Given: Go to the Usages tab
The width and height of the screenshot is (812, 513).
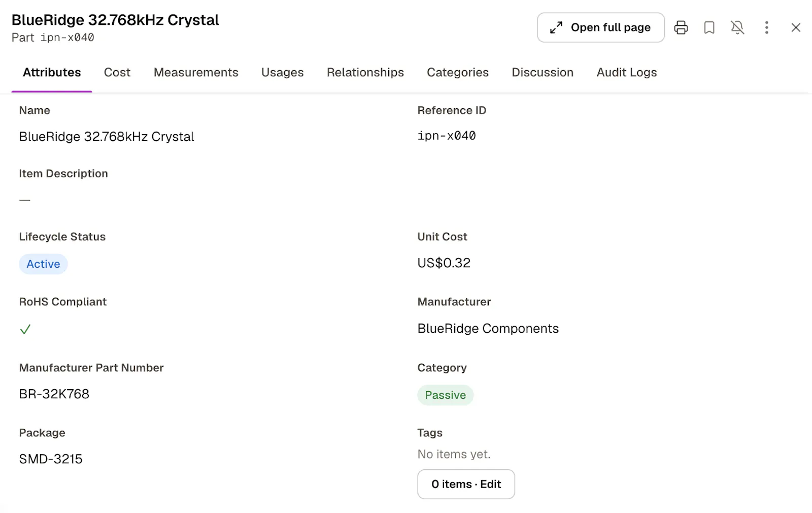Looking at the screenshot, I should coord(282,73).
